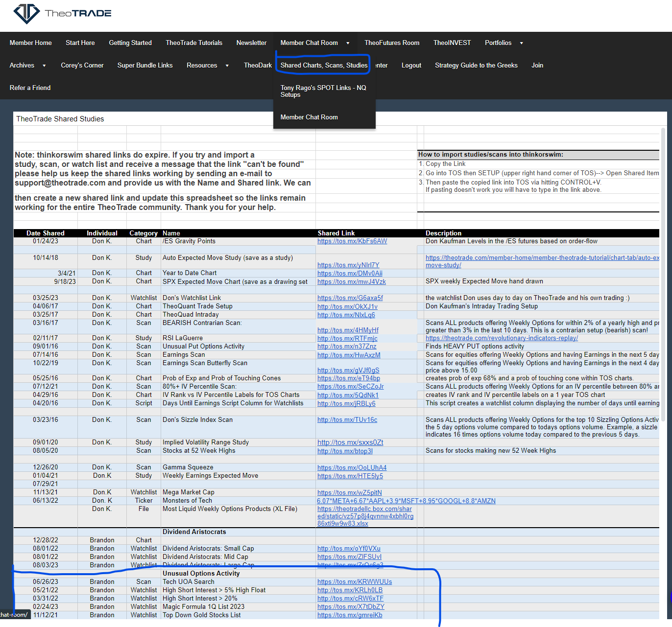Open Don's Sizzle Index Scan link
Viewport: 672px width, 627px height.
(x=347, y=420)
